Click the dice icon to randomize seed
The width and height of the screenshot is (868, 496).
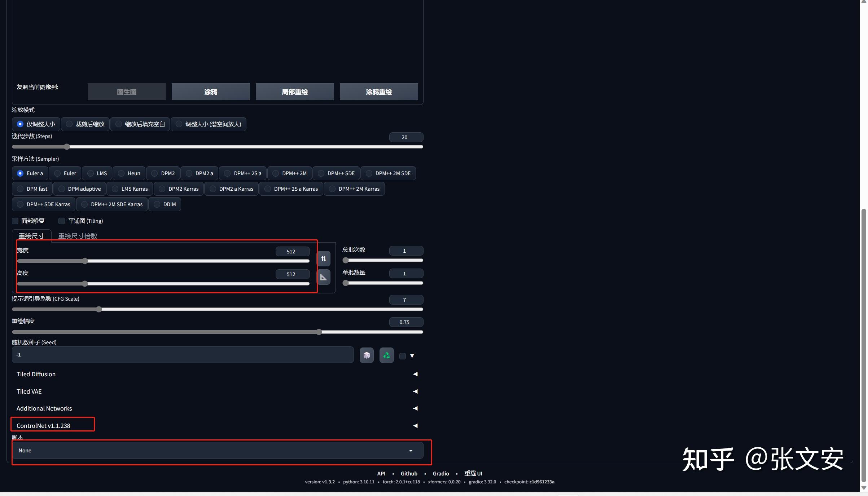pos(367,355)
